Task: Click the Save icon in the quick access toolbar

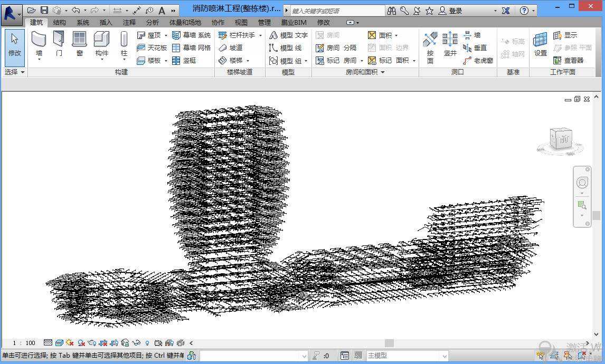Action: click(x=44, y=11)
